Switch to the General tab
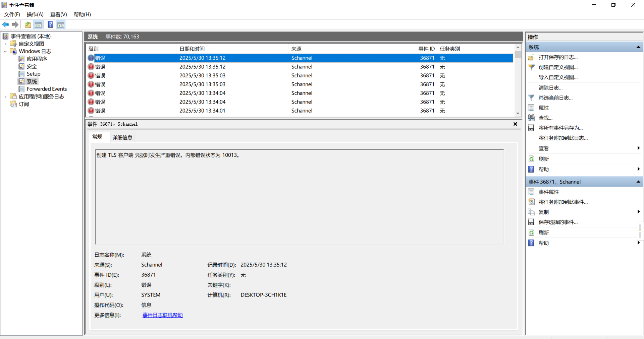Screen dimensions: 644x339 [x=97, y=137]
